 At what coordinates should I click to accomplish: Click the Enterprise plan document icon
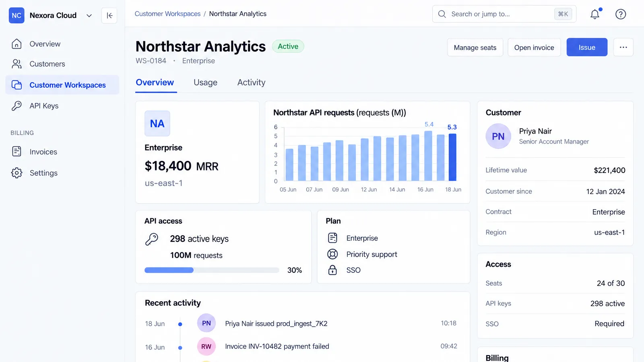[332, 238]
